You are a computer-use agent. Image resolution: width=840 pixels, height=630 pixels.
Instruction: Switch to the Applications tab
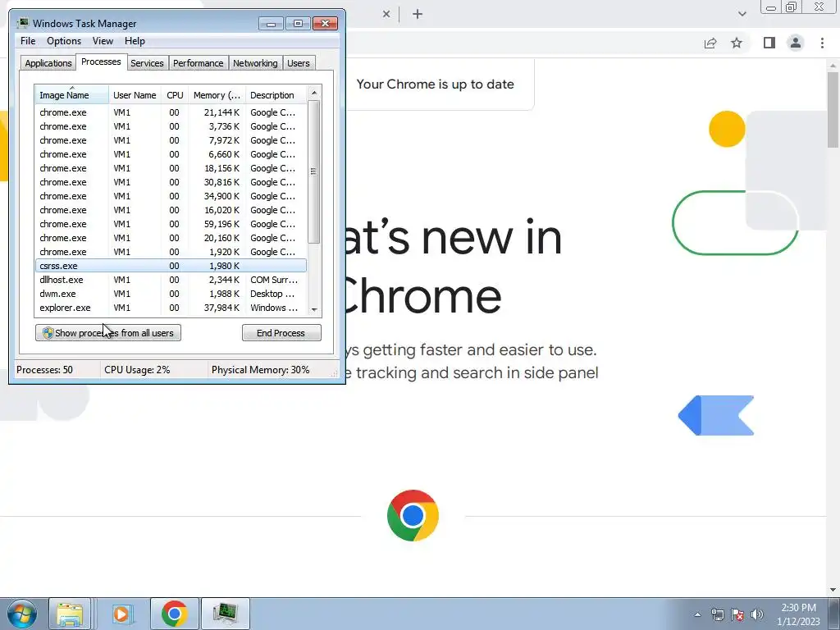[x=48, y=63]
